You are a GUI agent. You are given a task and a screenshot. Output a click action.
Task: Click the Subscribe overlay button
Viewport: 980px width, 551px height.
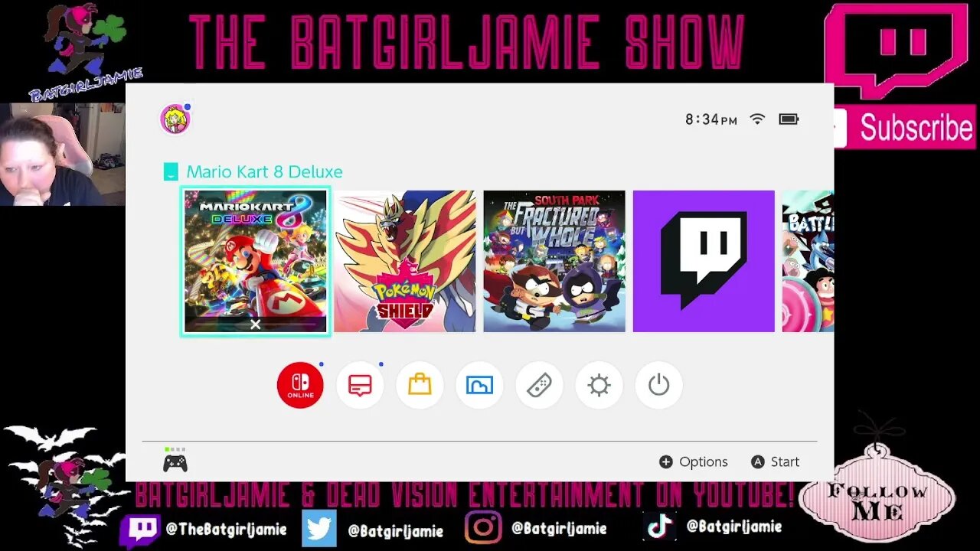[x=905, y=128]
